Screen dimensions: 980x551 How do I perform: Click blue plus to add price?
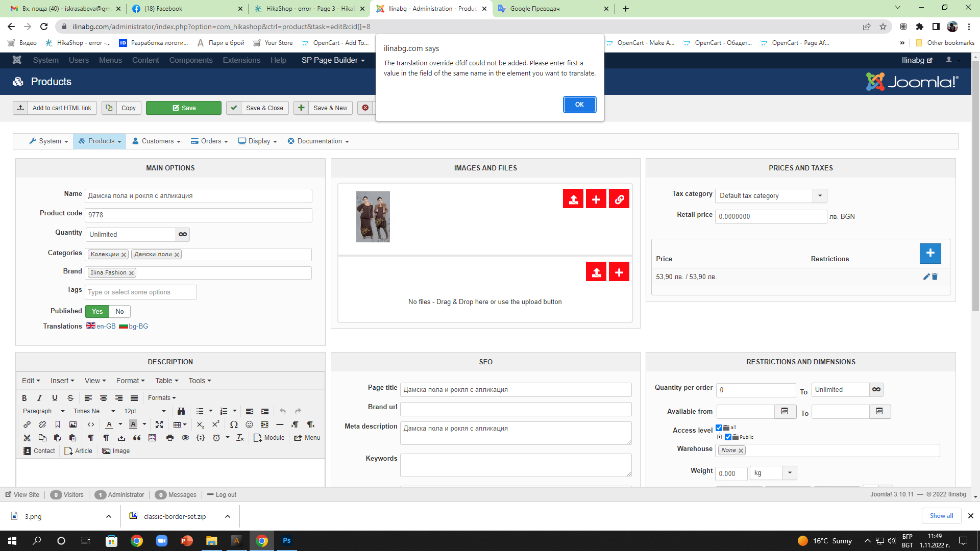point(930,253)
